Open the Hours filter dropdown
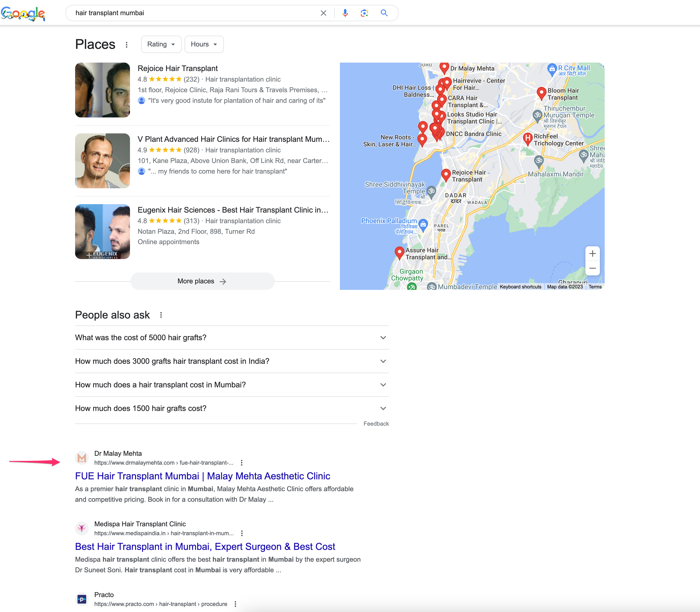Viewport: 700px width, 612px height. (204, 44)
